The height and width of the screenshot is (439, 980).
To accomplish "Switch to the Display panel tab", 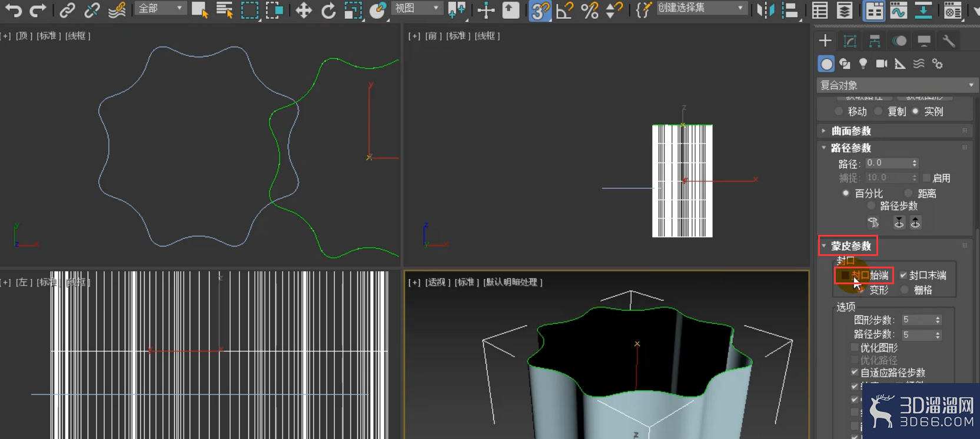I will tap(924, 41).
